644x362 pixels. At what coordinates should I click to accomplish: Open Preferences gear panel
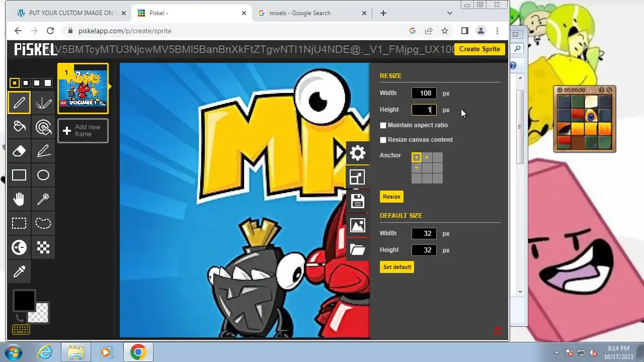pyautogui.click(x=358, y=153)
